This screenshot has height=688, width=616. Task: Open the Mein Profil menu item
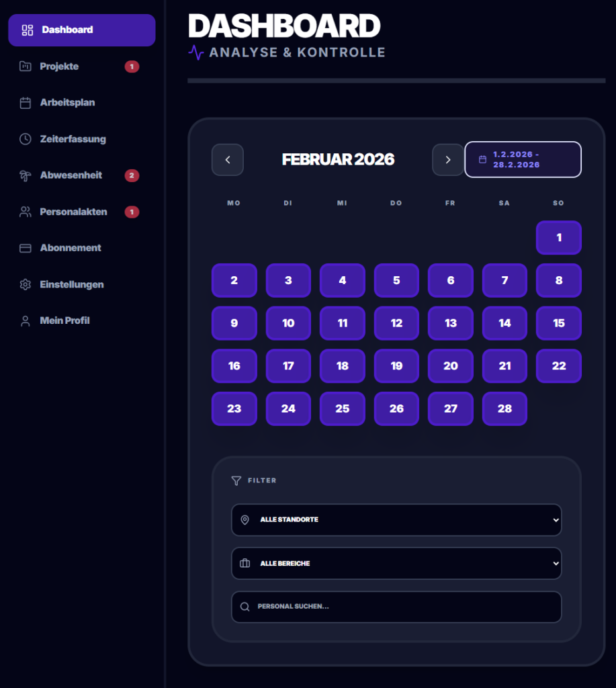coord(64,320)
